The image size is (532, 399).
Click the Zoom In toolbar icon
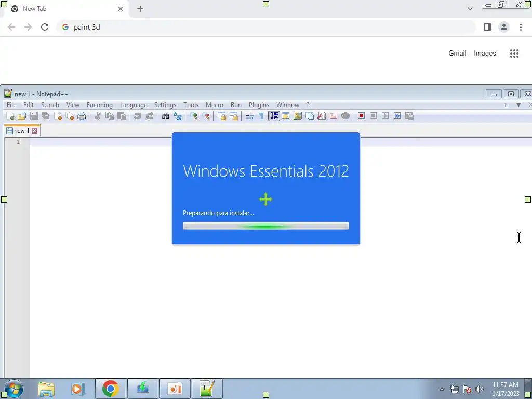pos(193,116)
